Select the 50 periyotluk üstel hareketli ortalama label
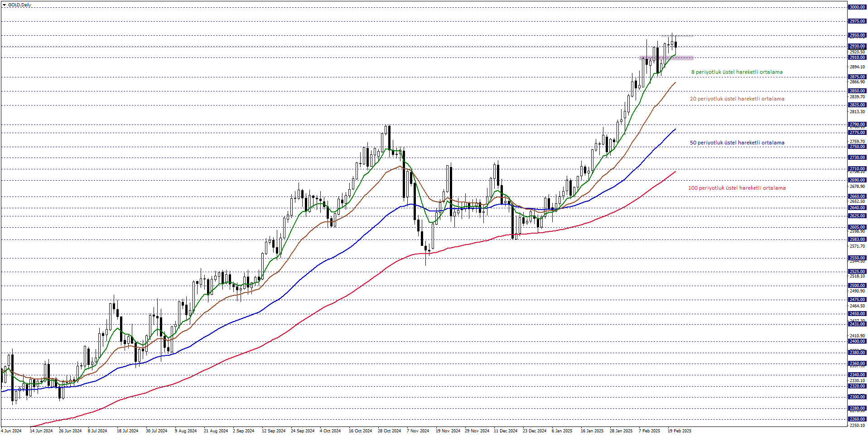Image resolution: width=868 pixels, height=436 pixels. [737, 143]
